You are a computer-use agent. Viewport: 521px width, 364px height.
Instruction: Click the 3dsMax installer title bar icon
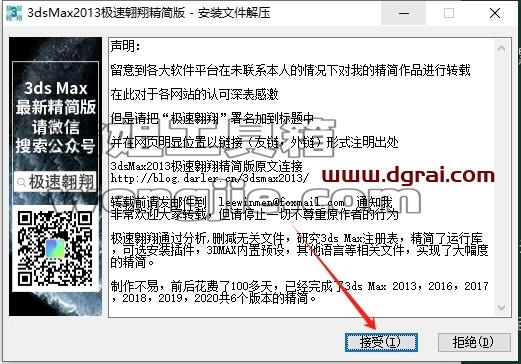[14, 13]
